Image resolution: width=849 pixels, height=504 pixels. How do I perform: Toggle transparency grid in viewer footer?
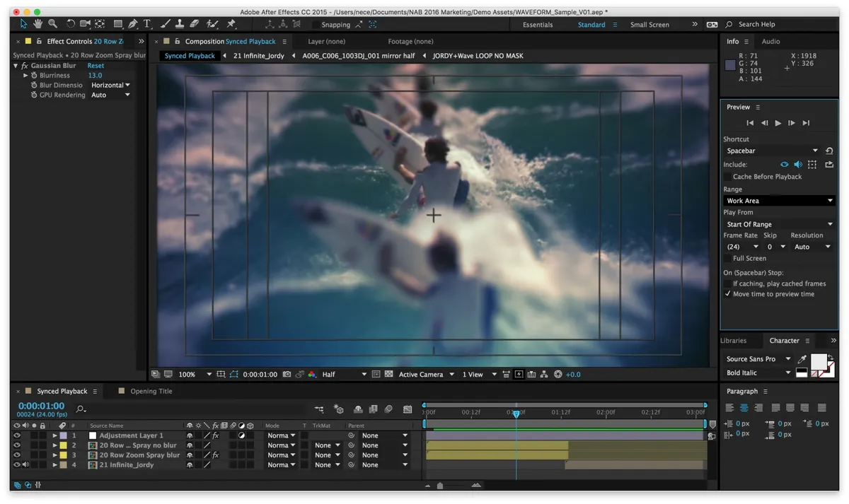click(x=388, y=374)
